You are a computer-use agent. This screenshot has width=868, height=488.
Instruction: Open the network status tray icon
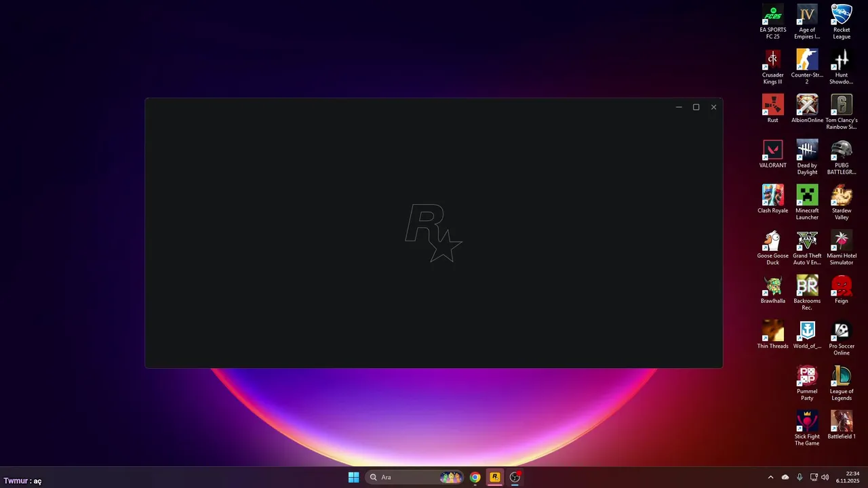pos(814,477)
